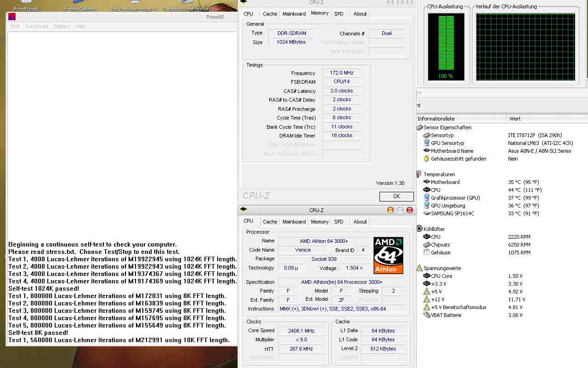Click the Verlauf der CPU-Auslastung graph
This screenshot has height=368, width=588.
(526, 46)
